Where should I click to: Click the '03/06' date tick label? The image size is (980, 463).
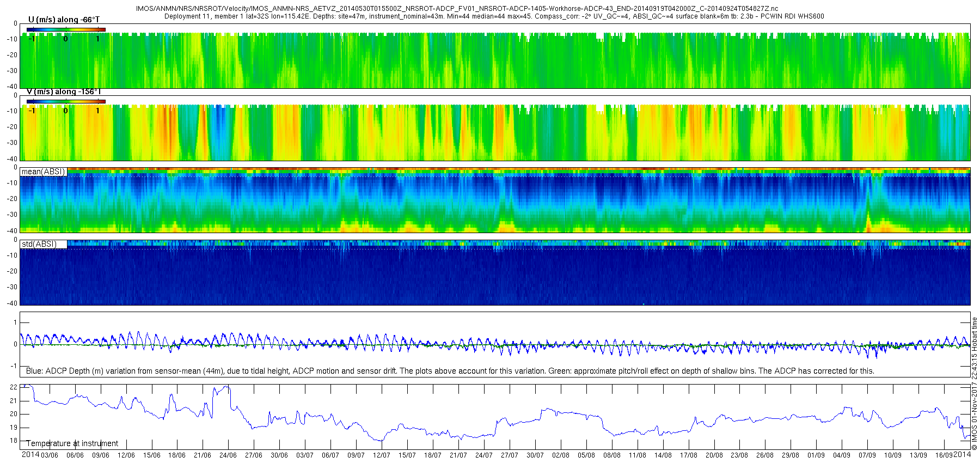click(x=50, y=455)
